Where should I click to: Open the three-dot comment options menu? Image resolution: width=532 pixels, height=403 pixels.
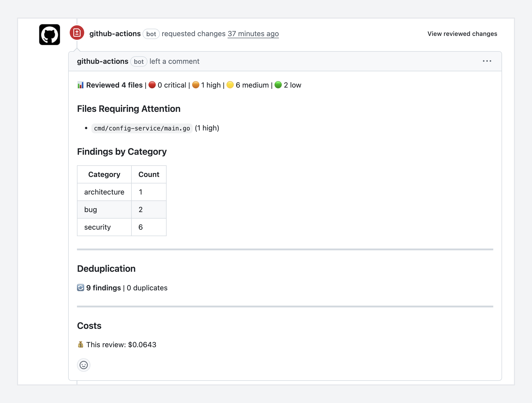487,61
